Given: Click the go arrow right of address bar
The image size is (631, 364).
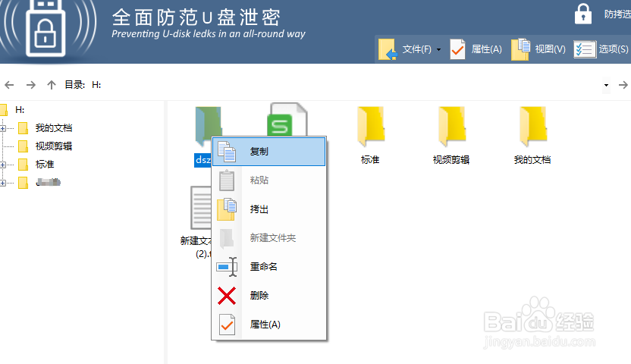Looking at the screenshot, I should tap(623, 85).
